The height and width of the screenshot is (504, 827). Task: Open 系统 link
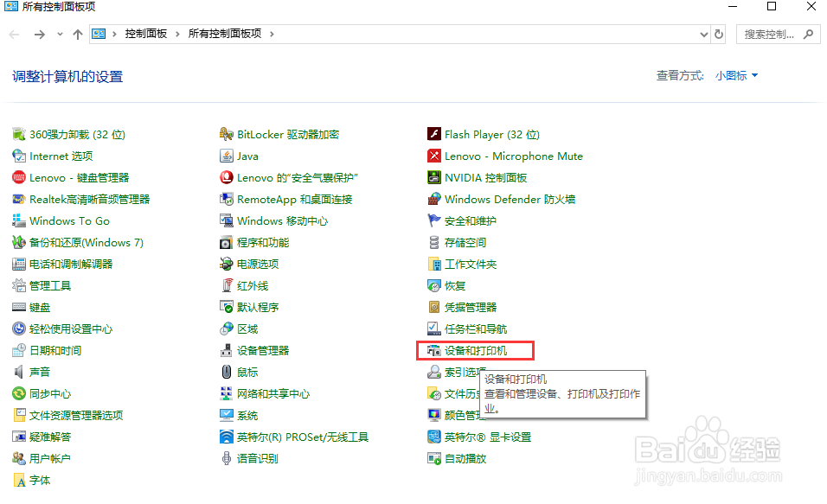point(247,416)
